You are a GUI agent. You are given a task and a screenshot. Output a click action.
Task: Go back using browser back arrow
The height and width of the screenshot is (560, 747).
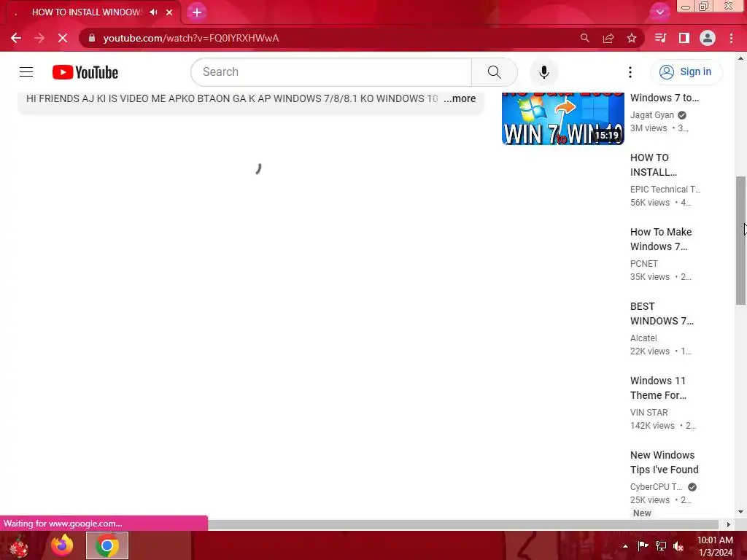(x=16, y=38)
